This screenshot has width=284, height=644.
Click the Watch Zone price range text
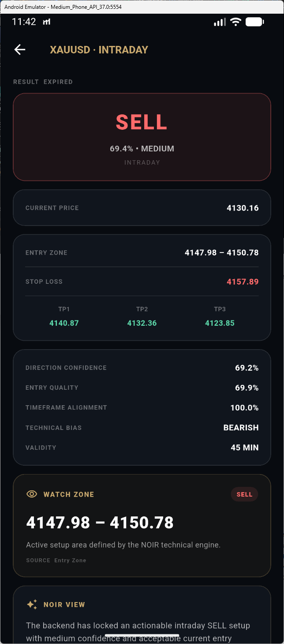[100, 523]
